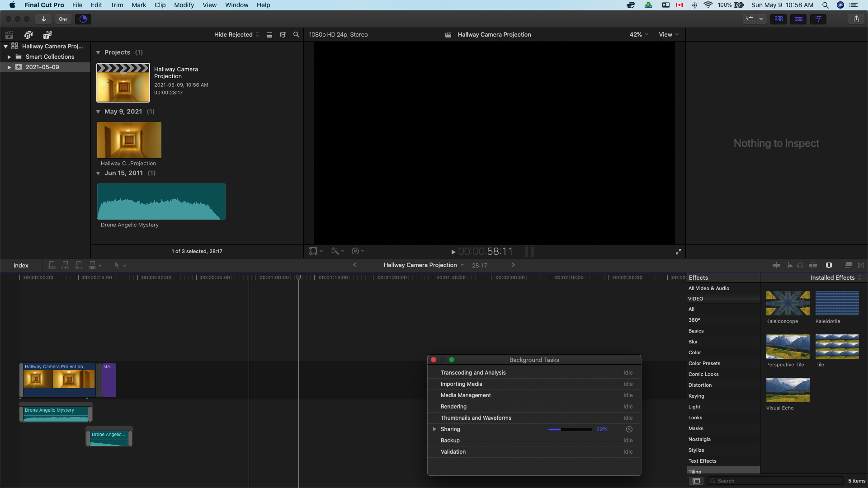Open the Select tool pointer menu

click(120, 266)
